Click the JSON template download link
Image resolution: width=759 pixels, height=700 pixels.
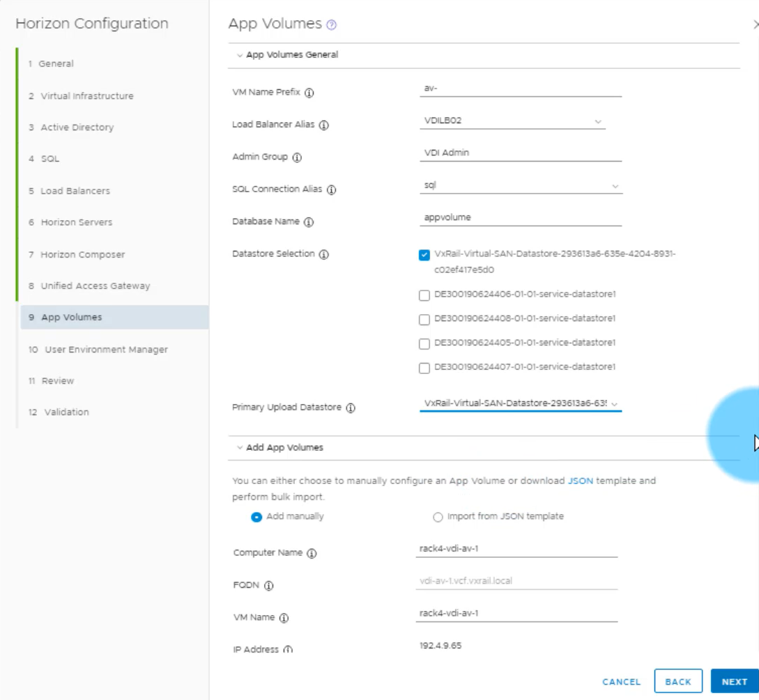[581, 481]
